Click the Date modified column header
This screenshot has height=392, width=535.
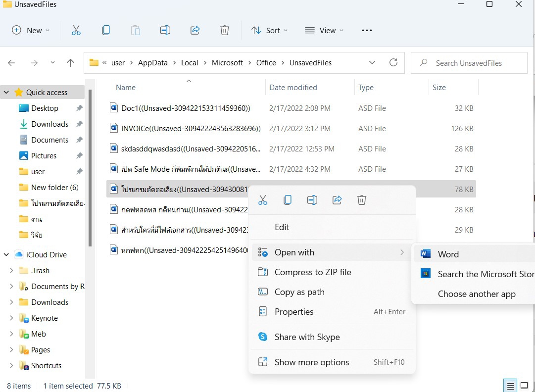(x=293, y=88)
